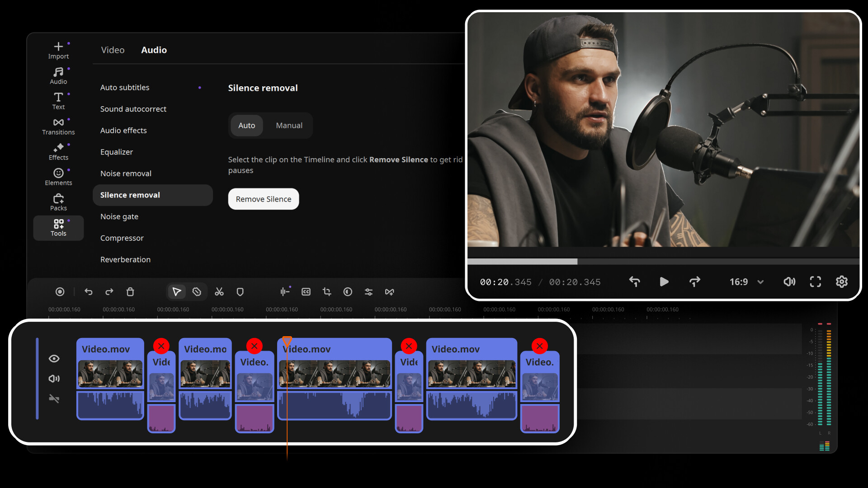Select the Text tool in sidebar
Screen dimensions: 868x488
pyautogui.click(x=58, y=101)
